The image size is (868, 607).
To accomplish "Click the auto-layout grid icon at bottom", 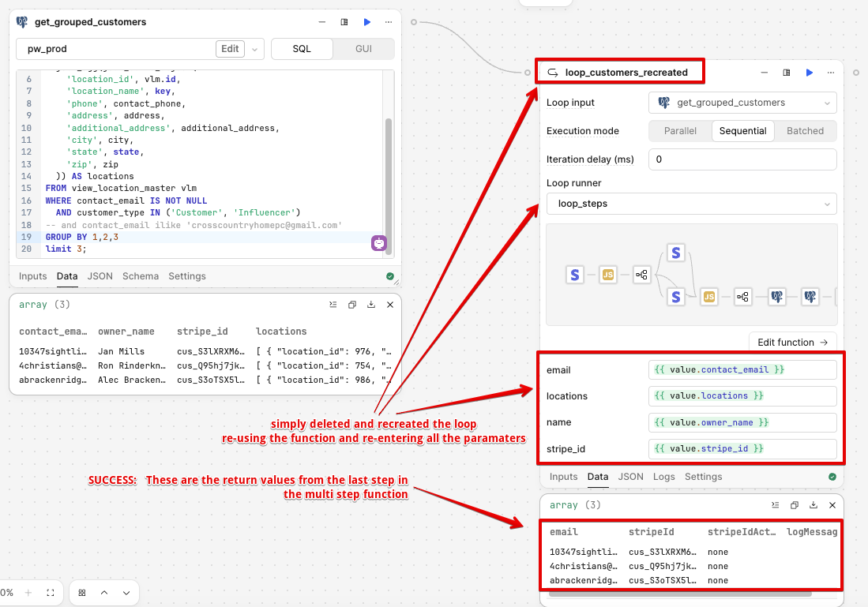I will pyautogui.click(x=82, y=593).
